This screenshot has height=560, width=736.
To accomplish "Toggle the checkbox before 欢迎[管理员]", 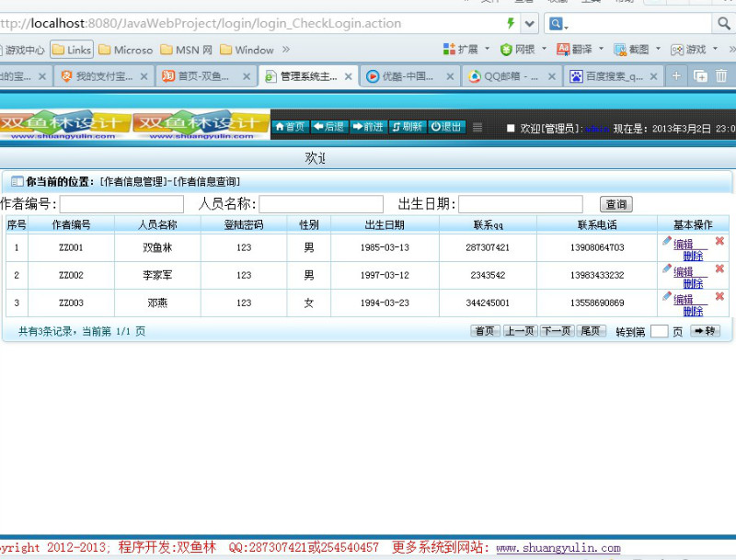I will (x=511, y=128).
